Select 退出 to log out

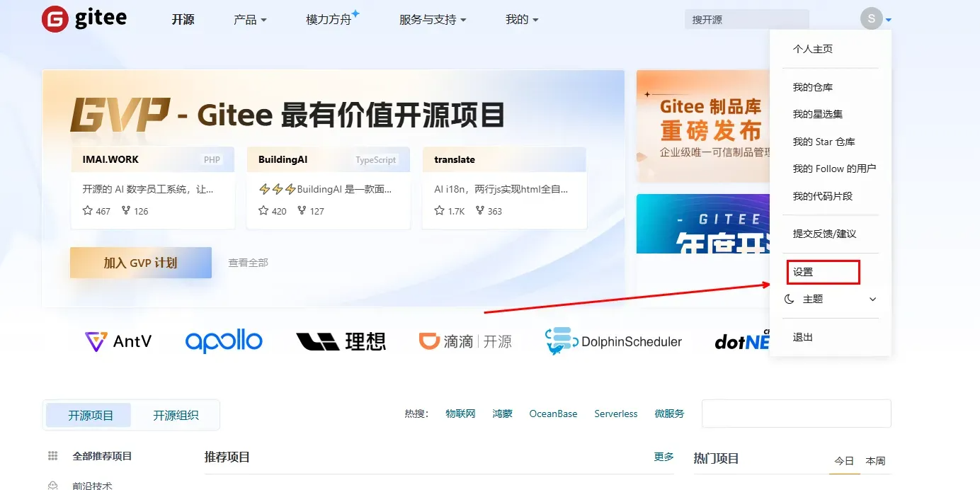[x=803, y=337]
